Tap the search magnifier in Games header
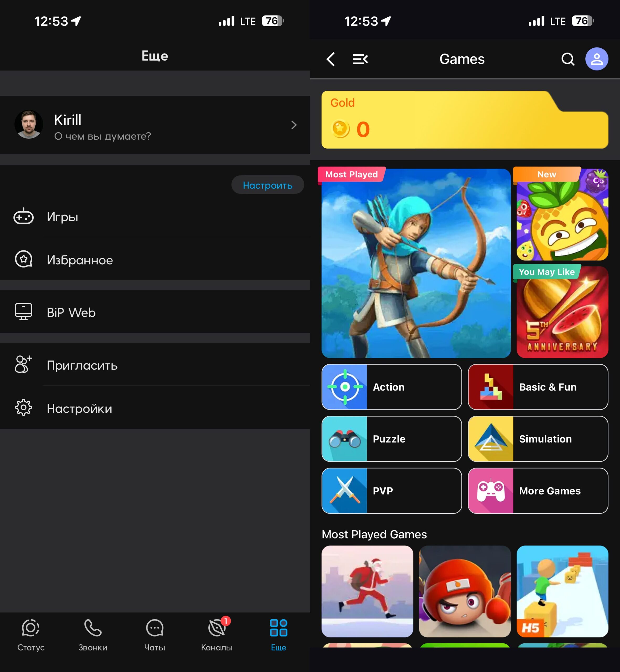Image resolution: width=620 pixels, height=672 pixels. [x=568, y=59]
